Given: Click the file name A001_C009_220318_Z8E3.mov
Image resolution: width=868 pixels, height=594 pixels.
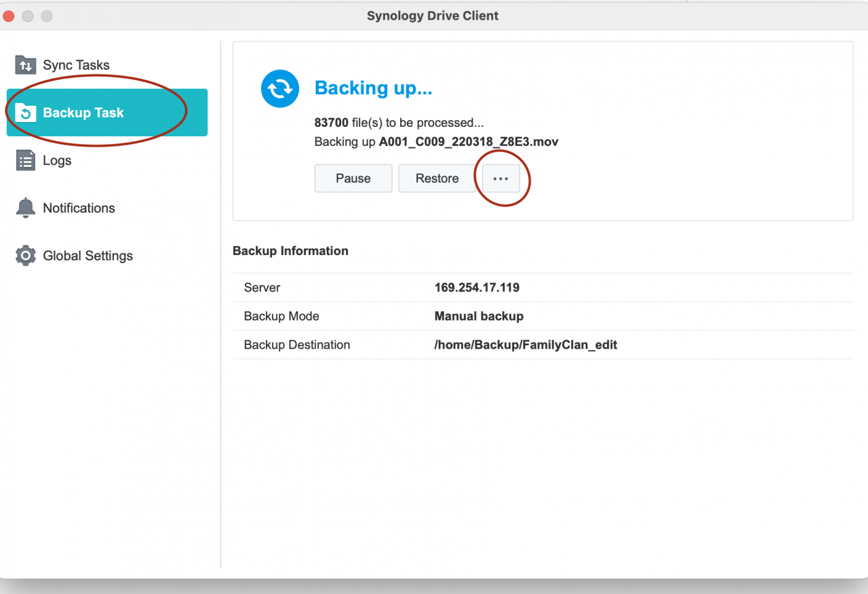Looking at the screenshot, I should (x=469, y=142).
